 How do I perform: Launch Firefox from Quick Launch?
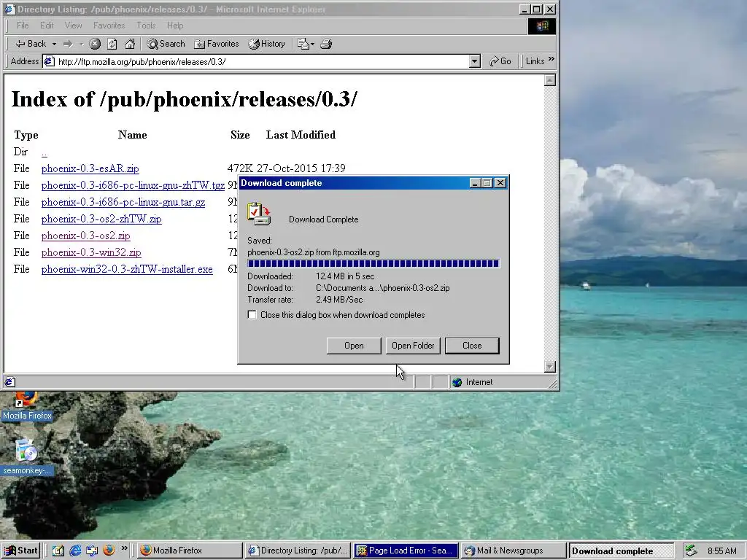click(109, 551)
